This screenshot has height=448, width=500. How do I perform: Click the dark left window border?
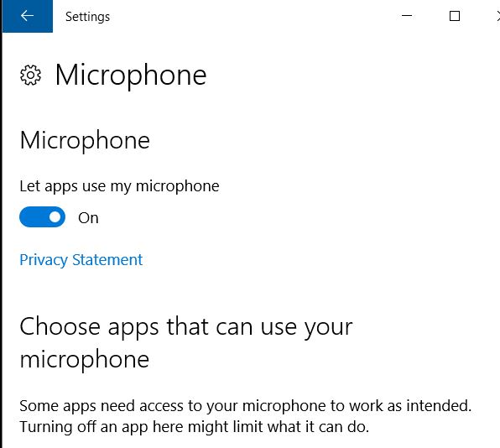click(x=1, y=223)
